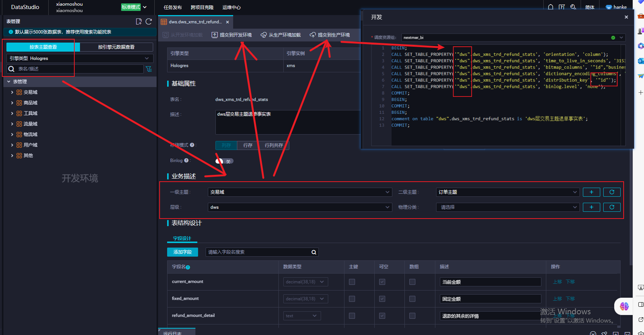Viewport: 644px width, 335px height.
Task: Refresh the physical category options
Action: [612, 207]
